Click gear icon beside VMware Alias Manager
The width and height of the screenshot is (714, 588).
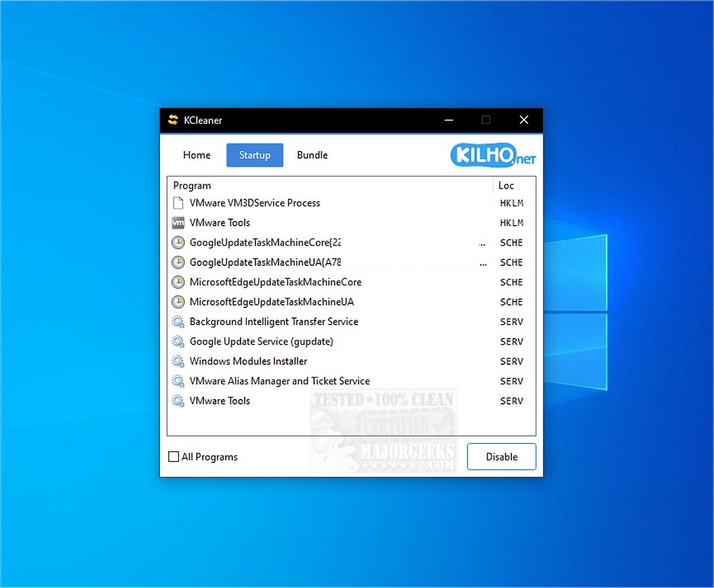[178, 381]
